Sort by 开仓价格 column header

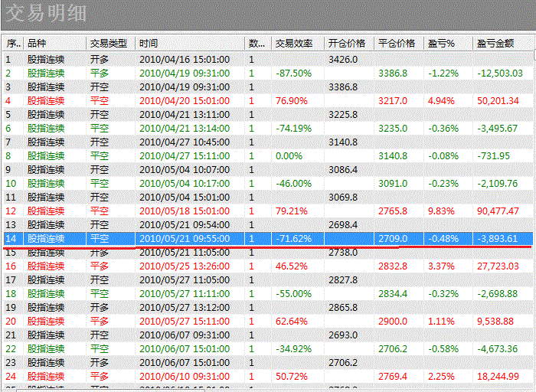346,44
